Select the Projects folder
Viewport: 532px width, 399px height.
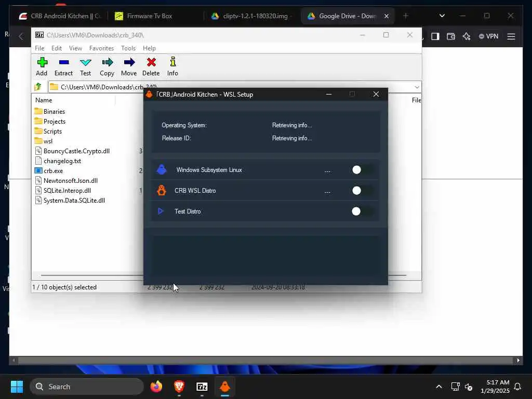click(50, 121)
